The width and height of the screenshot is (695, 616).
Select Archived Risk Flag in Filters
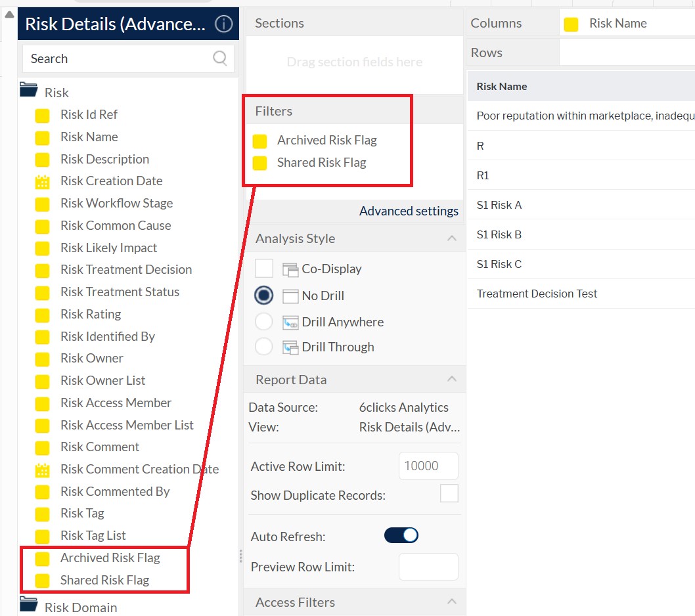tap(326, 141)
